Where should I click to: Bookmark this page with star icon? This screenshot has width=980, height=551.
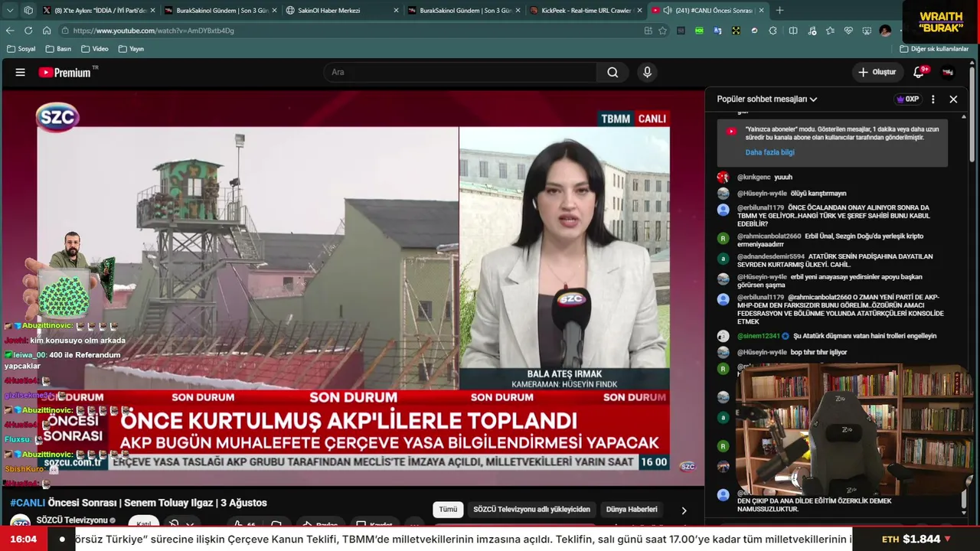pos(663,31)
